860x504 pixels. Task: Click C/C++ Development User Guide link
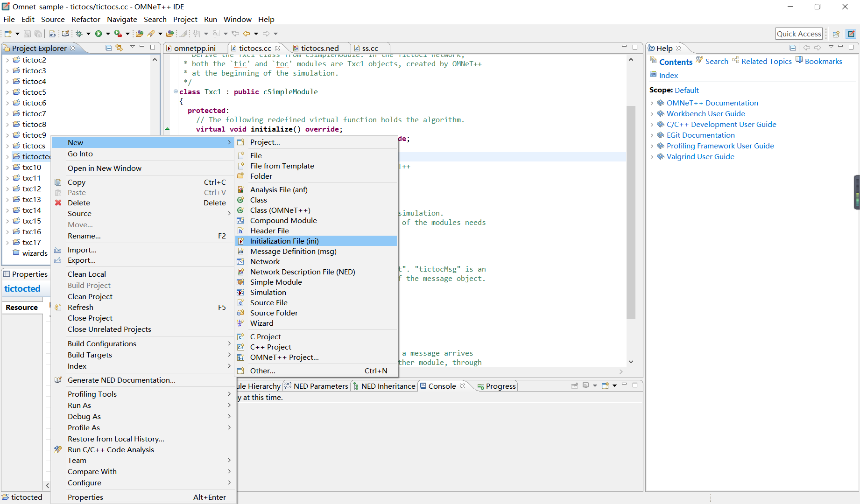721,124
